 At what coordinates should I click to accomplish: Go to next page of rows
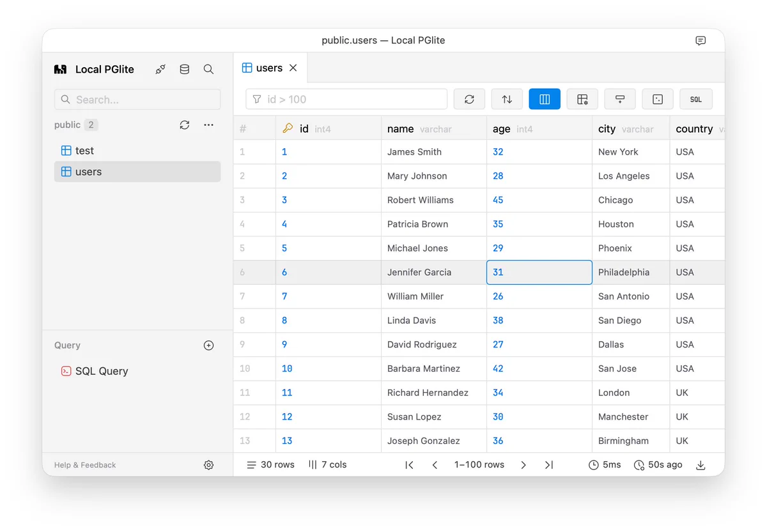[523, 465]
